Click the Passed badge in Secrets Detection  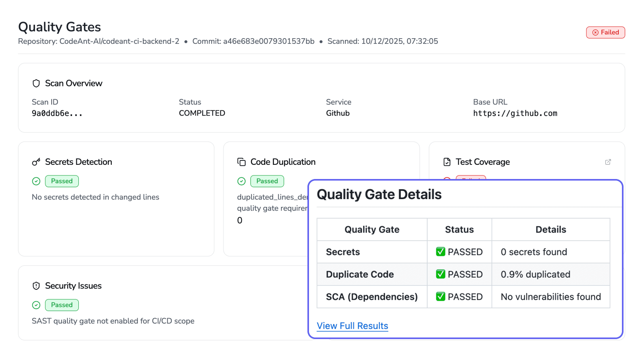pos(61,181)
